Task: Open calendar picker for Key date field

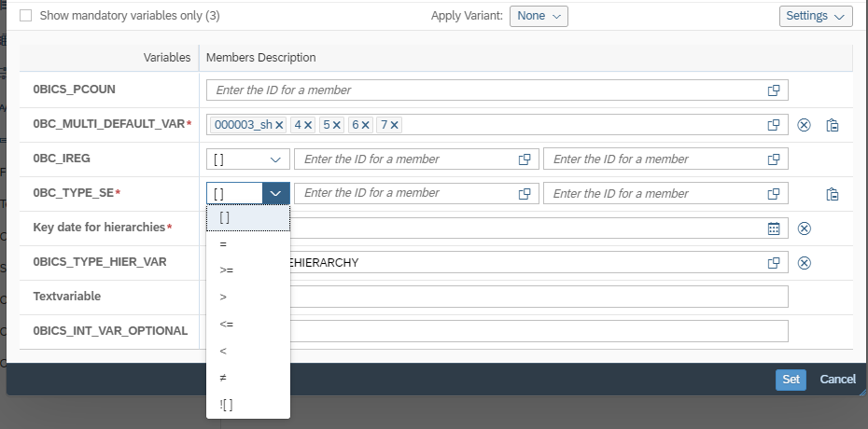Action: pos(774,228)
